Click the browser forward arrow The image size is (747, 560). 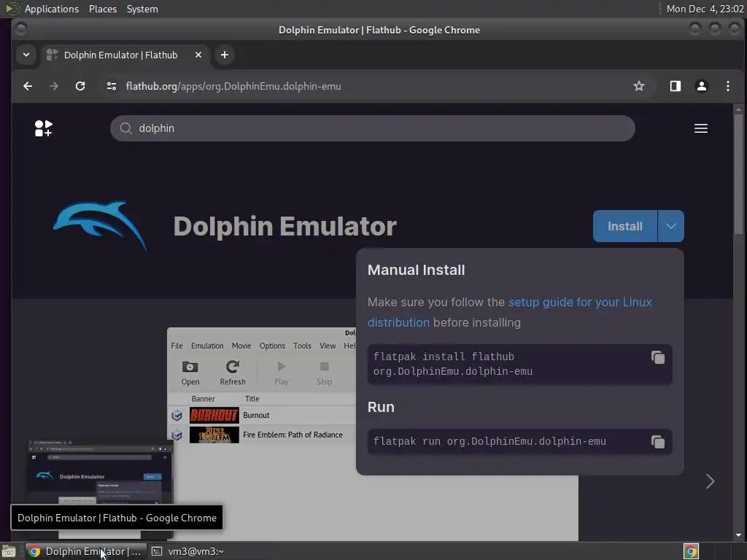[54, 86]
